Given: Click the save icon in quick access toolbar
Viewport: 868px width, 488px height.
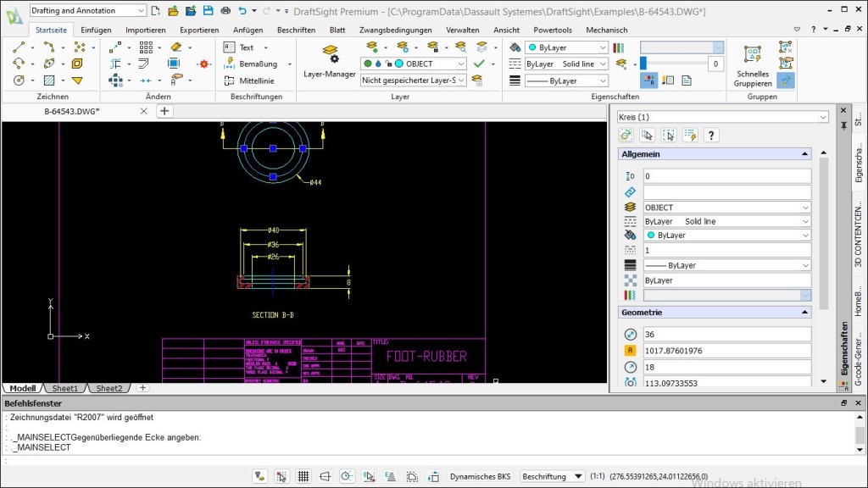Looking at the screenshot, I should coord(208,11).
